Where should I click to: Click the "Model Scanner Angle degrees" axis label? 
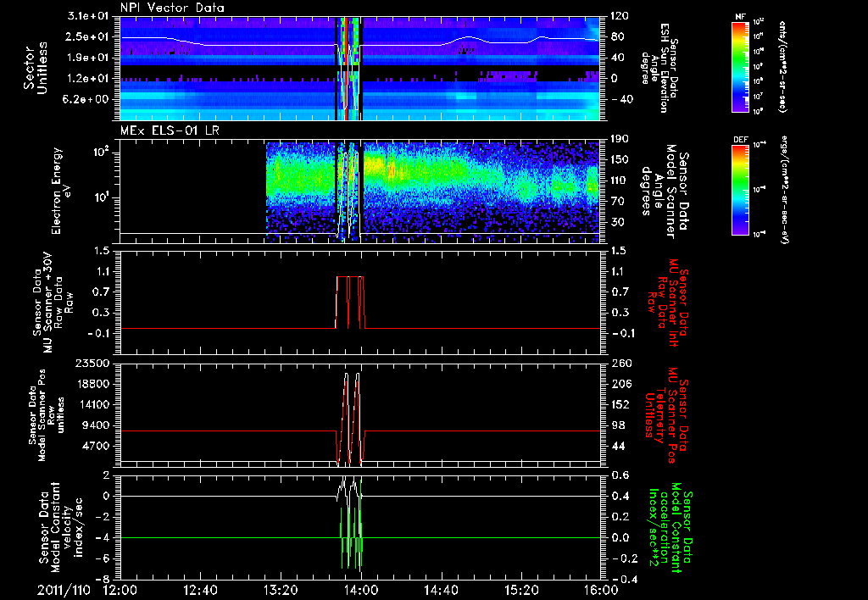(665, 191)
